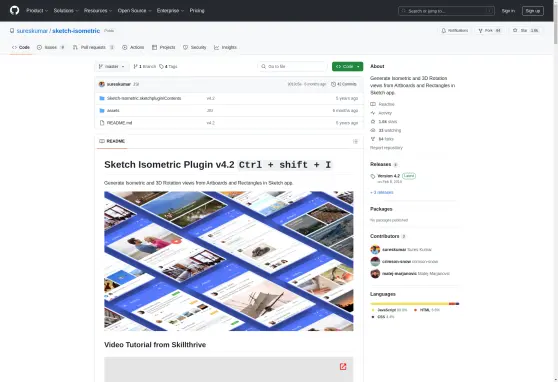
Task: Click the + 3 releases link
Action: click(381, 192)
